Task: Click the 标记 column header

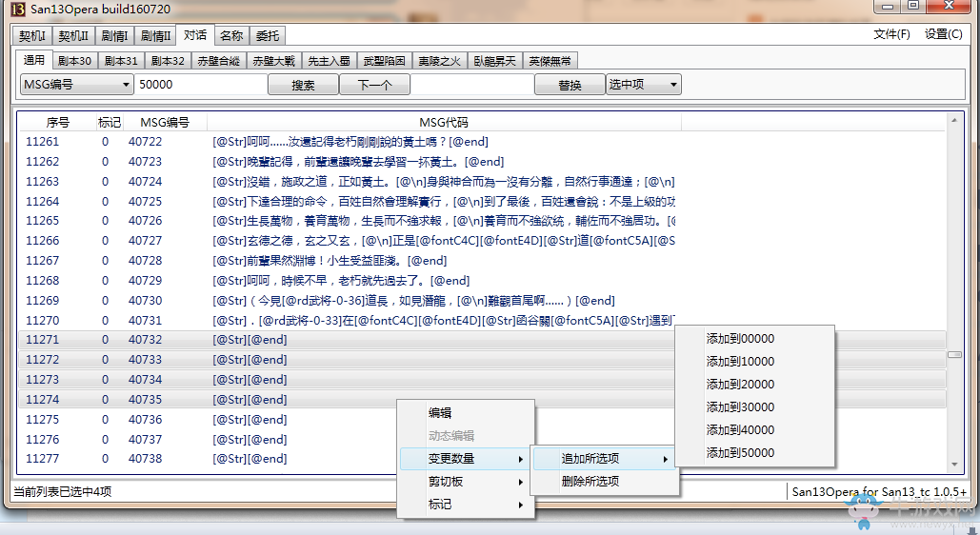Action: point(110,123)
